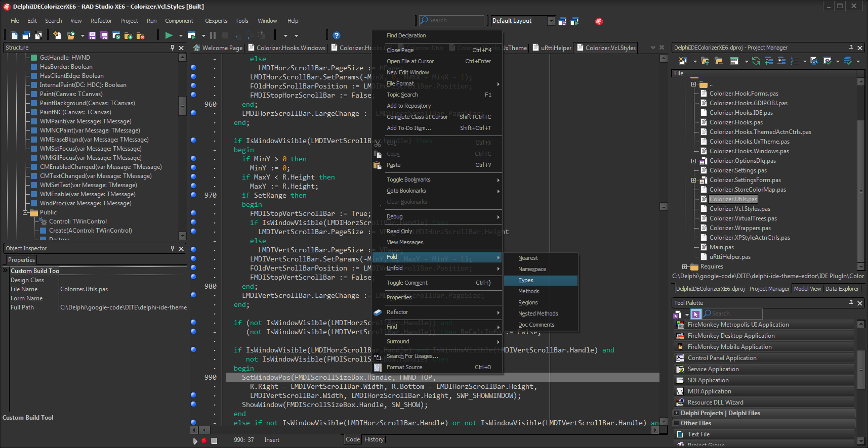This screenshot has height=448, width=868.
Task: Choose Methods in the Fold submenu
Action: coord(541,291)
